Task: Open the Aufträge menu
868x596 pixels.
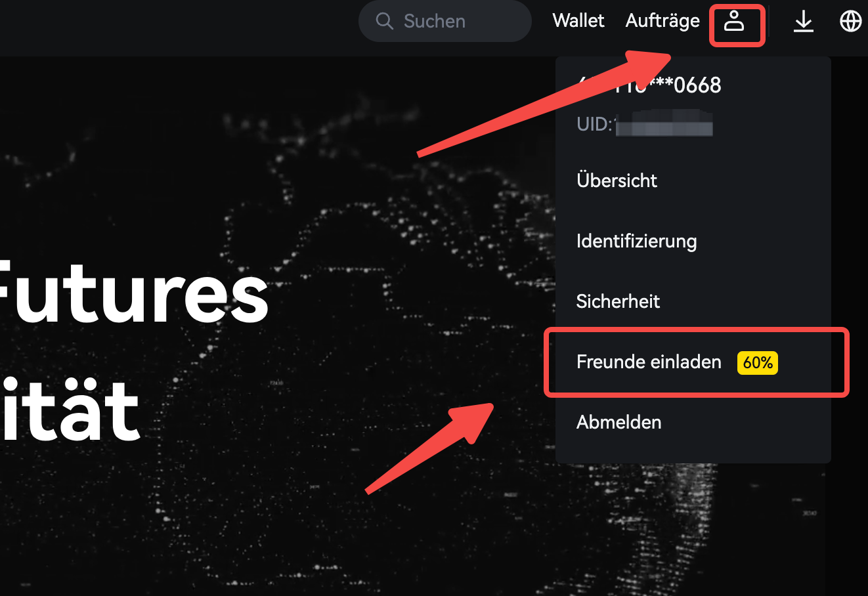Action: click(662, 21)
